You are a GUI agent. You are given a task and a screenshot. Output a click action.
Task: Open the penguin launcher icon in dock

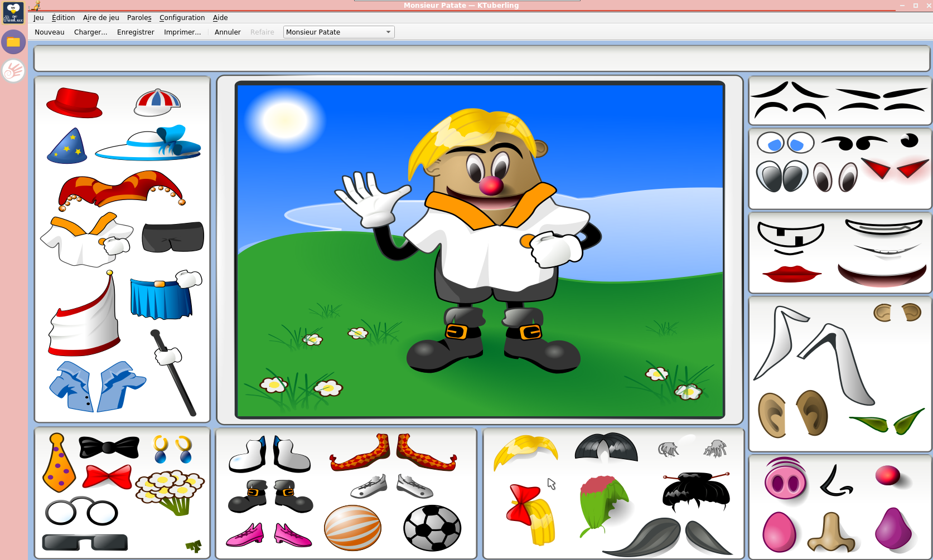(13, 12)
